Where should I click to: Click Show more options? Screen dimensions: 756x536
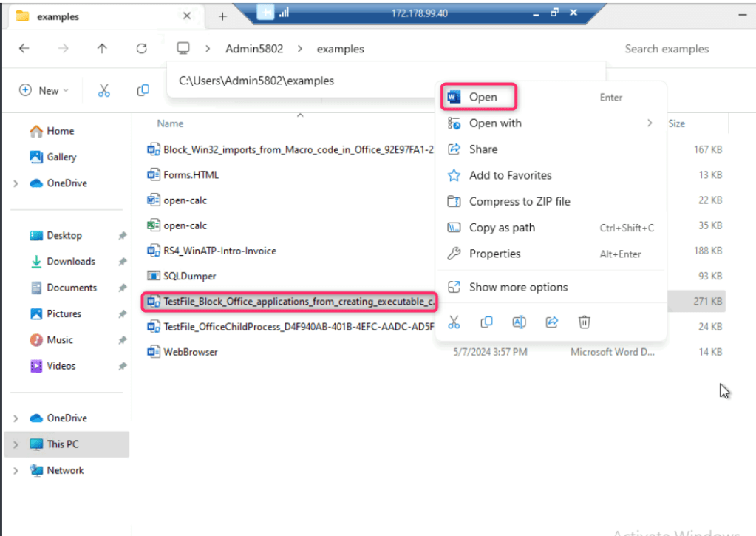click(x=517, y=287)
